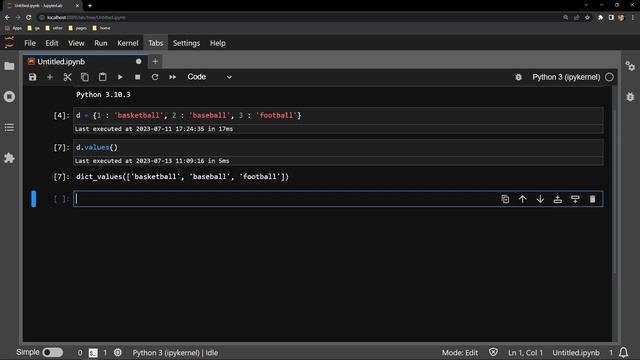Viewport: 640px width, 360px height.
Task: Insert a cell below with the plus icon
Action: pyautogui.click(x=50, y=77)
